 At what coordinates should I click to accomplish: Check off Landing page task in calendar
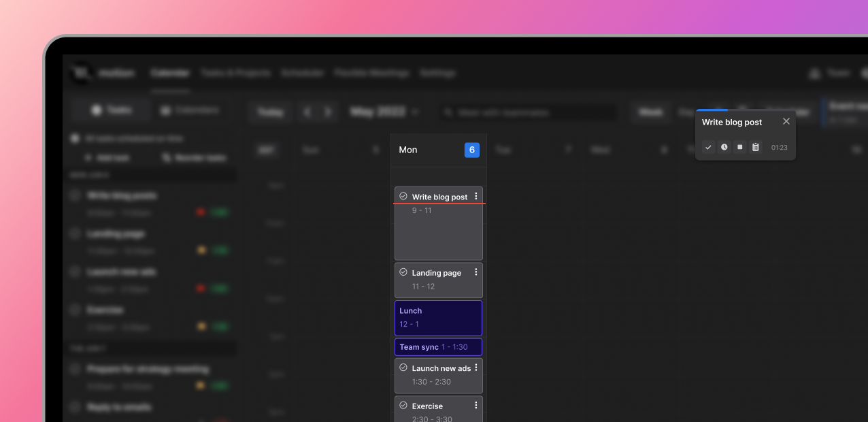(x=403, y=272)
